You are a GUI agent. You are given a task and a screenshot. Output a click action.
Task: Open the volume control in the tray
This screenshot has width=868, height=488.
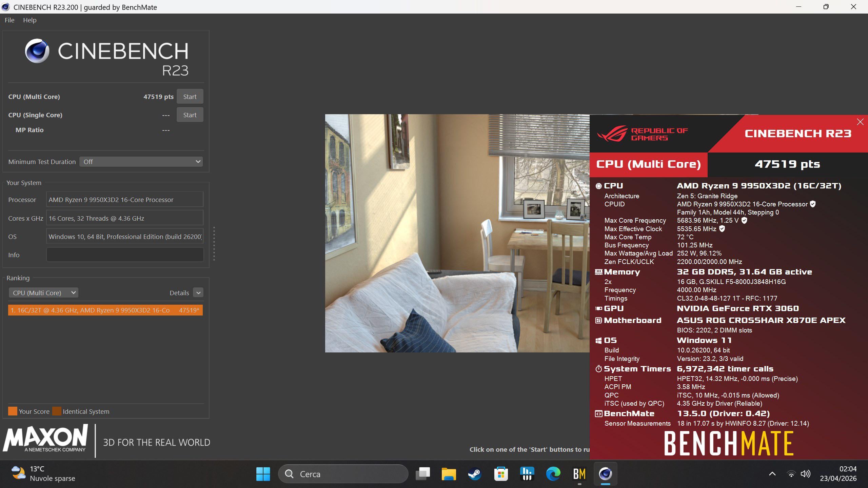(x=805, y=474)
